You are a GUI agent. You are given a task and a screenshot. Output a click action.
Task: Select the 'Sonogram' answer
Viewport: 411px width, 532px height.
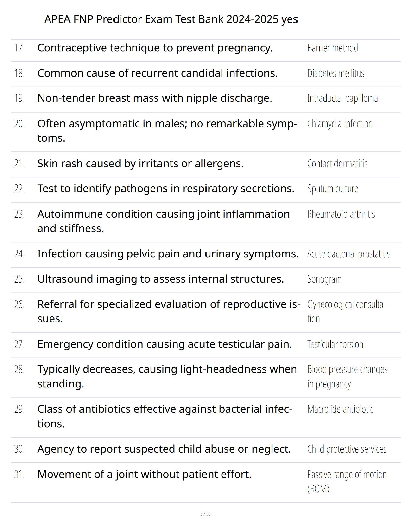tap(324, 279)
